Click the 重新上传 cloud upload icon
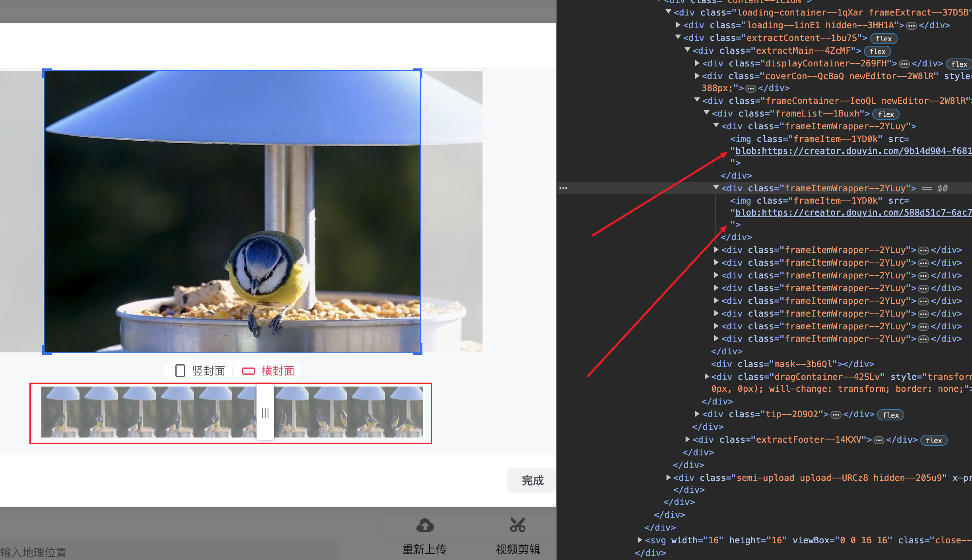The width and height of the screenshot is (972, 560). pos(425,525)
